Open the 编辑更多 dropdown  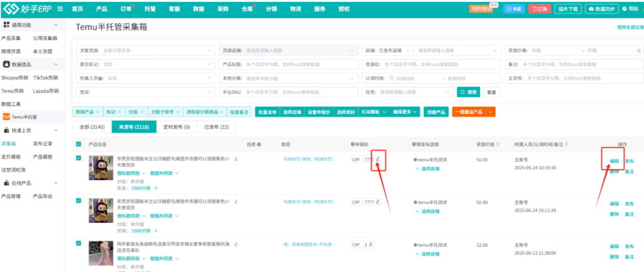(406, 111)
